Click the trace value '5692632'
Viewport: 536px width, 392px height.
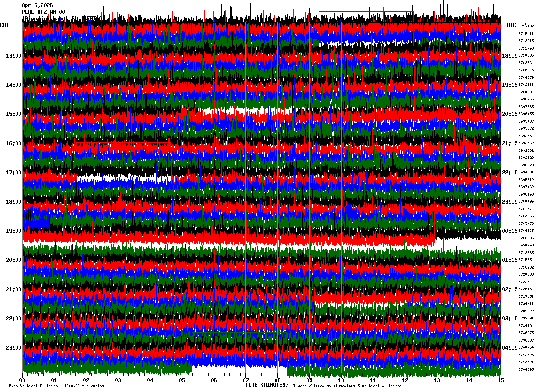click(526, 150)
